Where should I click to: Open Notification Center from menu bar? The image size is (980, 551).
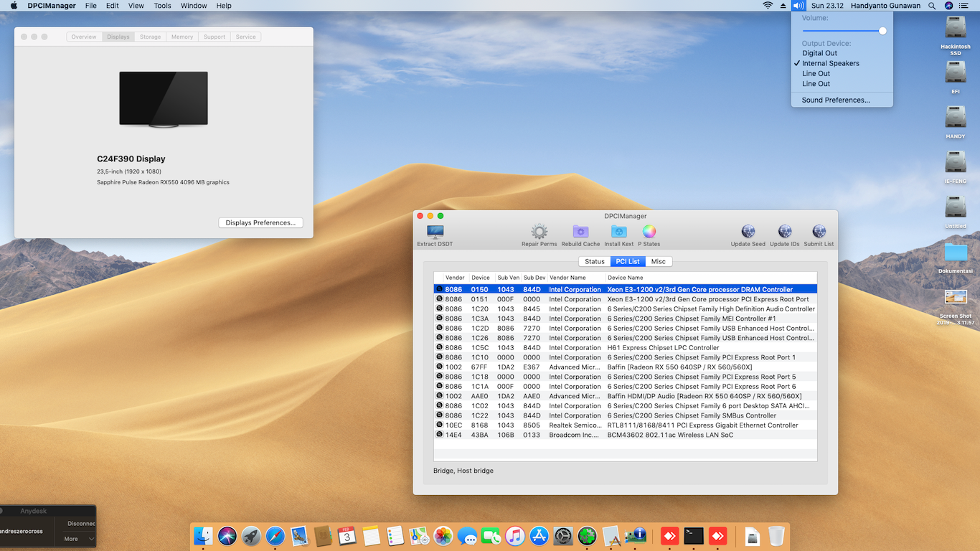click(x=964, y=6)
